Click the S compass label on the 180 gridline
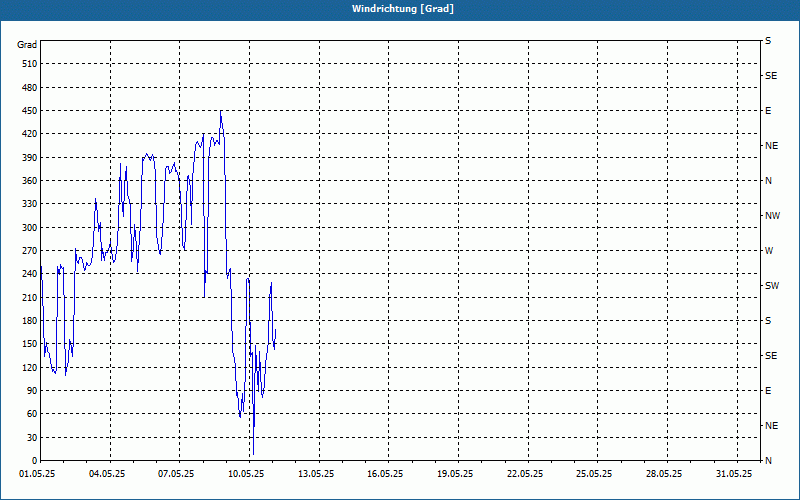This screenshot has height=500, width=800. point(768,321)
